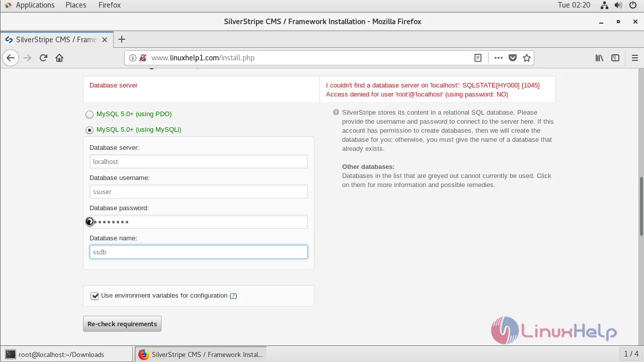The height and width of the screenshot is (362, 644).
Task: Click the Other databases heading
Action: point(368,166)
